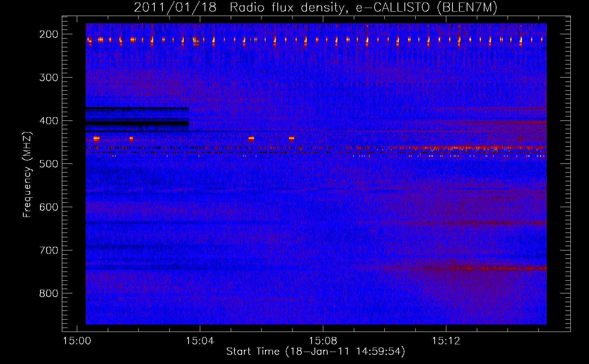Viewport: 589px width, 364px height.
Task: Select the 700 frequency tick label
Action: point(48,250)
